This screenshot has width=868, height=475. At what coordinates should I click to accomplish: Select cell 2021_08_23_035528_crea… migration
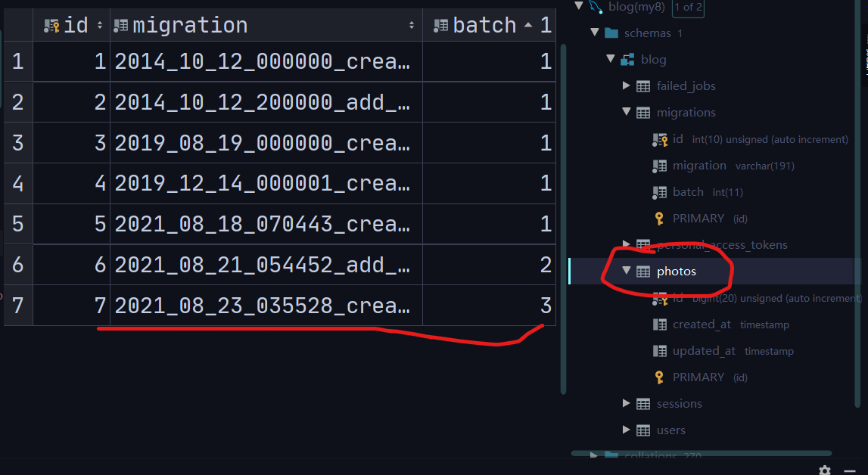click(x=266, y=306)
